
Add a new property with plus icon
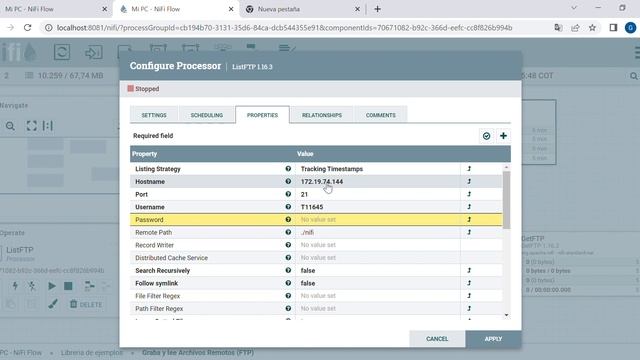pos(503,136)
